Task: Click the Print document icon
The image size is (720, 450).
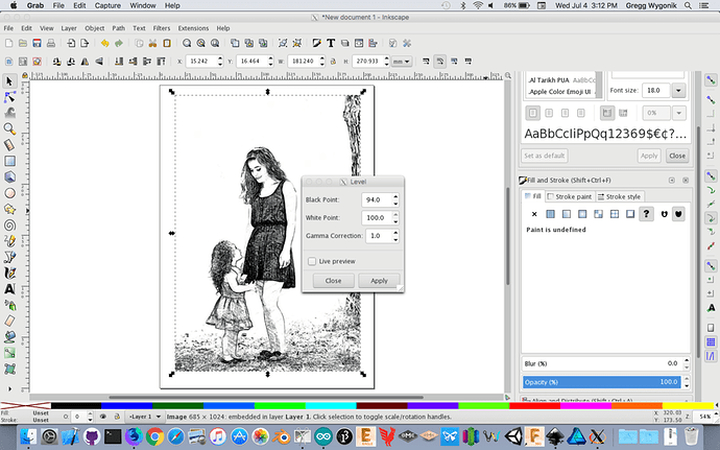Action: tap(51, 44)
